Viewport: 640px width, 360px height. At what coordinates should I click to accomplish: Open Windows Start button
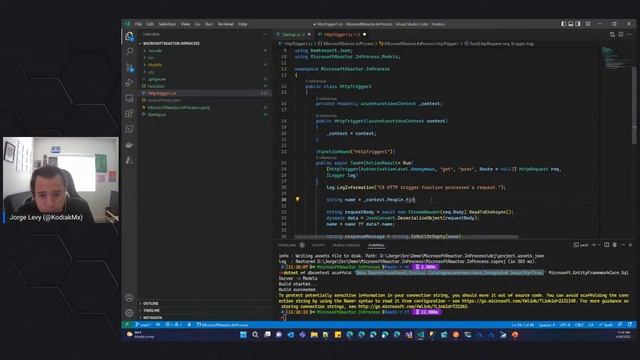click(243, 335)
